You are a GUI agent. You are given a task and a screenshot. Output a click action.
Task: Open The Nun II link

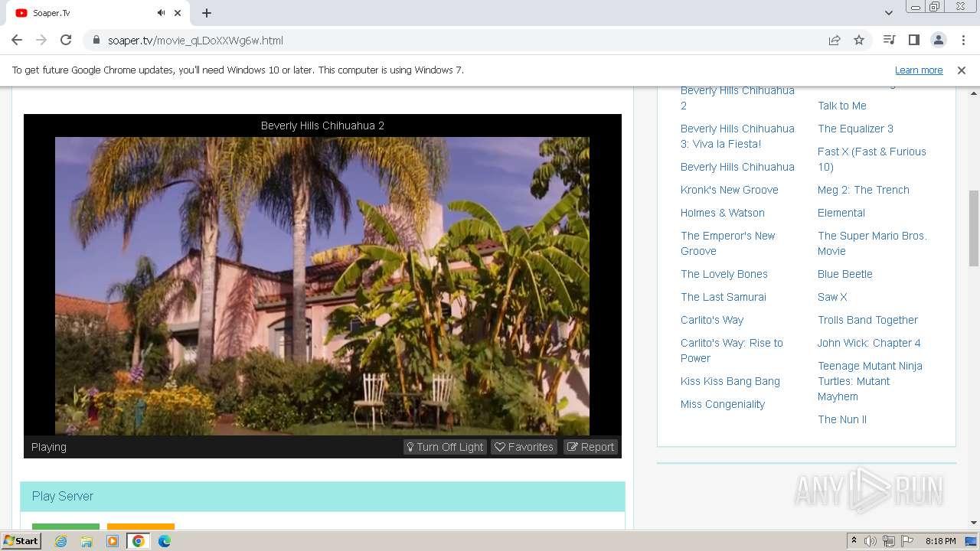click(x=841, y=419)
